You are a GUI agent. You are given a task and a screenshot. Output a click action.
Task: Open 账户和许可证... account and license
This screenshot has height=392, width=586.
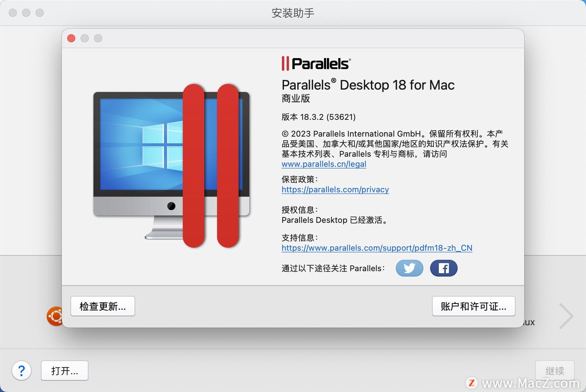pyautogui.click(x=473, y=306)
